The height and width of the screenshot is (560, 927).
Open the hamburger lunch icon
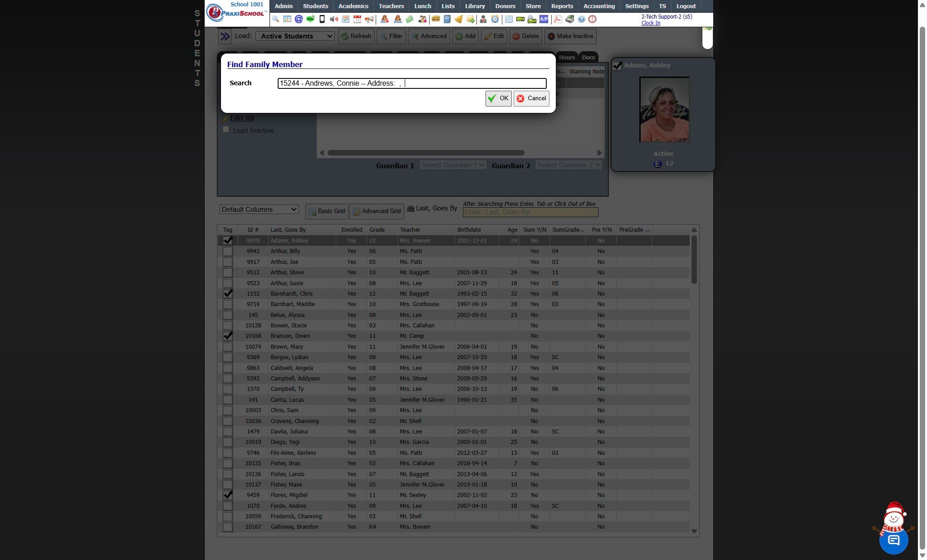click(436, 19)
